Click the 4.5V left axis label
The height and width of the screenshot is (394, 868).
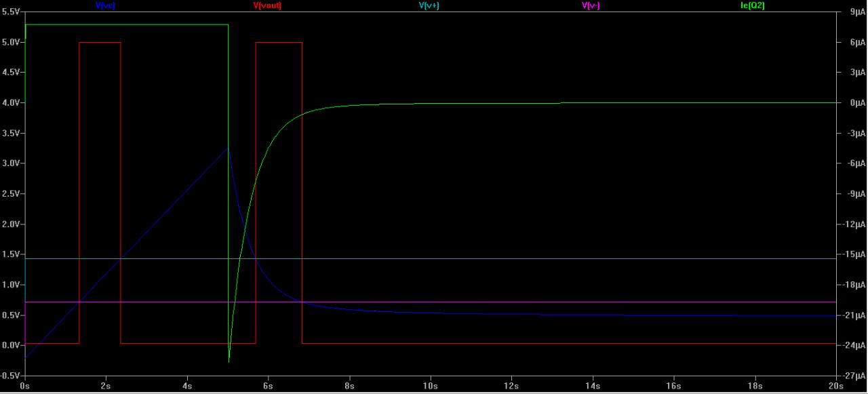11,72
